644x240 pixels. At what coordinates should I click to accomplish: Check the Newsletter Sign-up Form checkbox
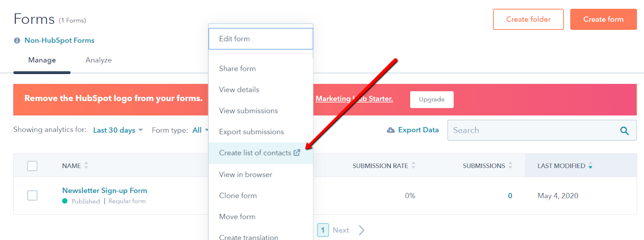pyautogui.click(x=32, y=196)
